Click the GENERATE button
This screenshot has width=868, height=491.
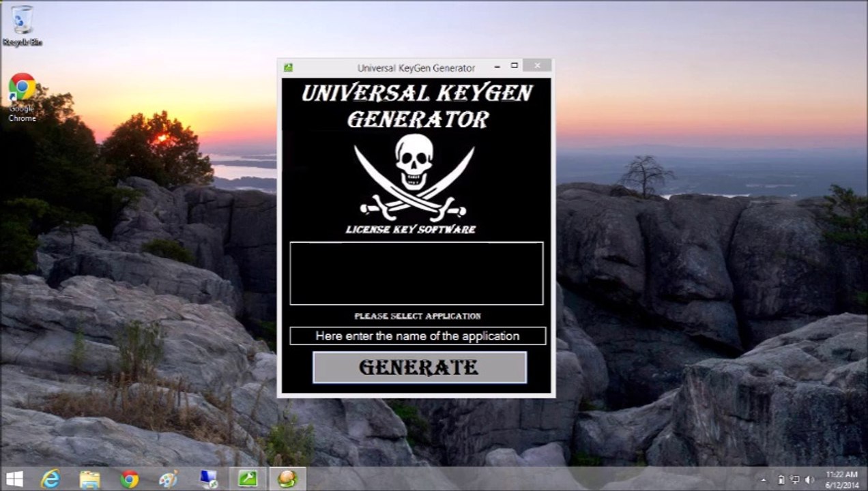[419, 368]
